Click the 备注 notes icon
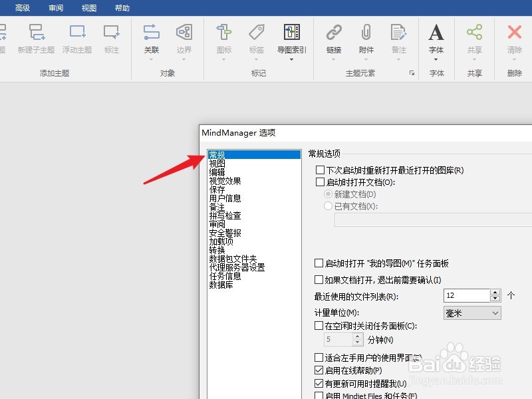 [398, 32]
